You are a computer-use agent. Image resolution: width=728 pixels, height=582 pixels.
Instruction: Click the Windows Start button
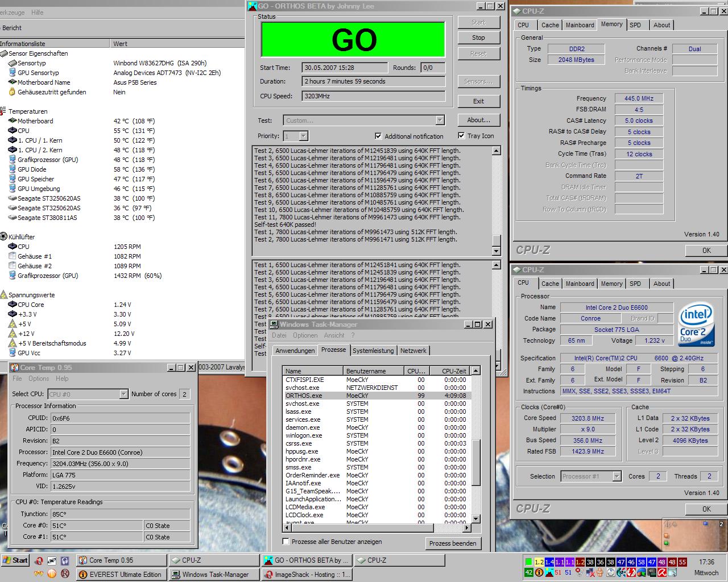point(16,560)
